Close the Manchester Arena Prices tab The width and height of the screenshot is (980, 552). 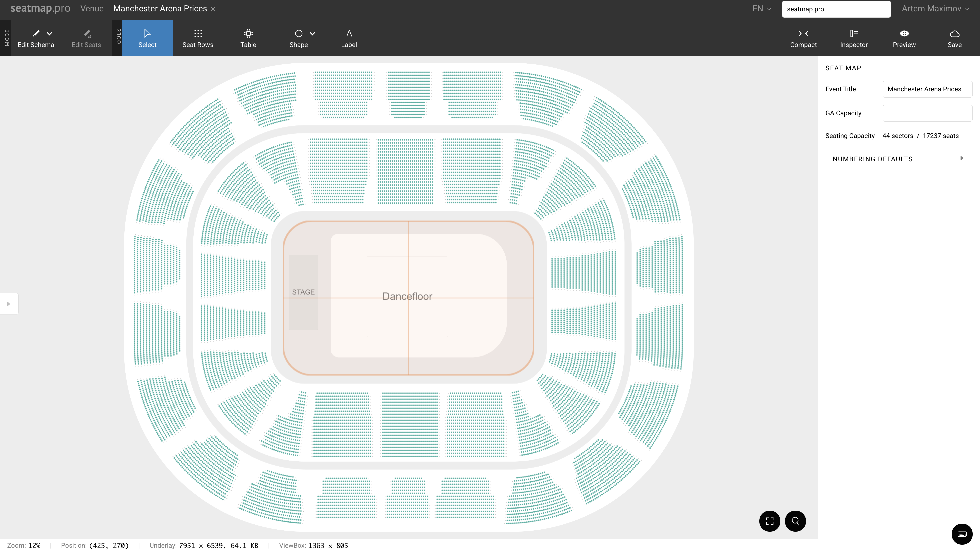click(x=213, y=9)
